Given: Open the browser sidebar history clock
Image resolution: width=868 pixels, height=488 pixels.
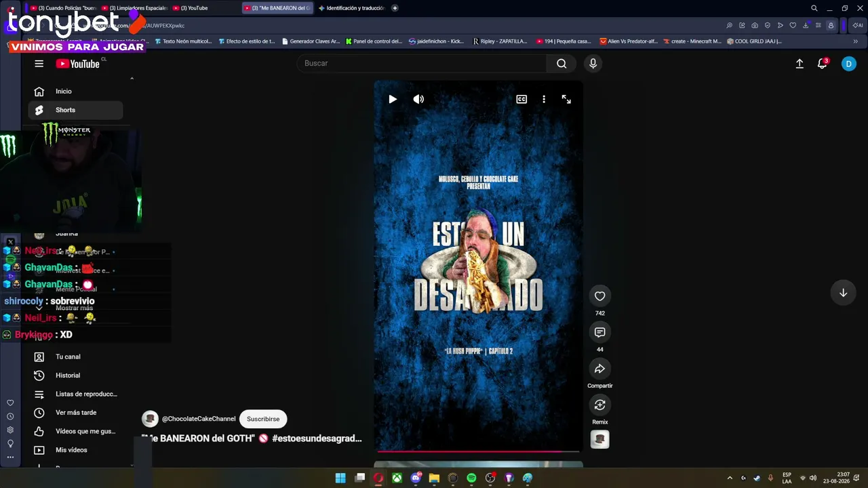Looking at the screenshot, I should click(x=10, y=417).
